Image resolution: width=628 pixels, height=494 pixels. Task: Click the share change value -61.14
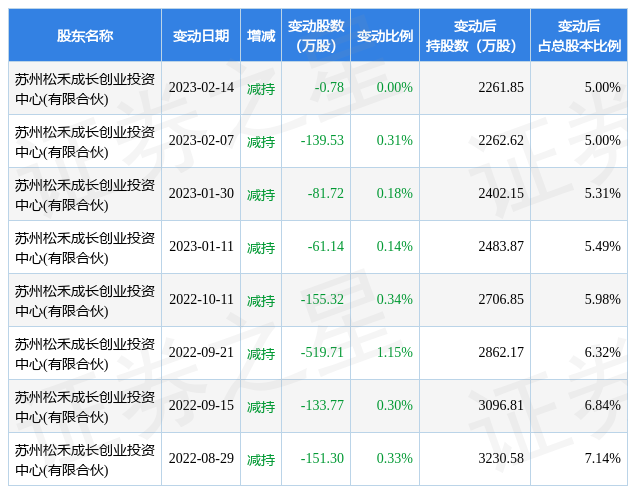tap(326, 246)
